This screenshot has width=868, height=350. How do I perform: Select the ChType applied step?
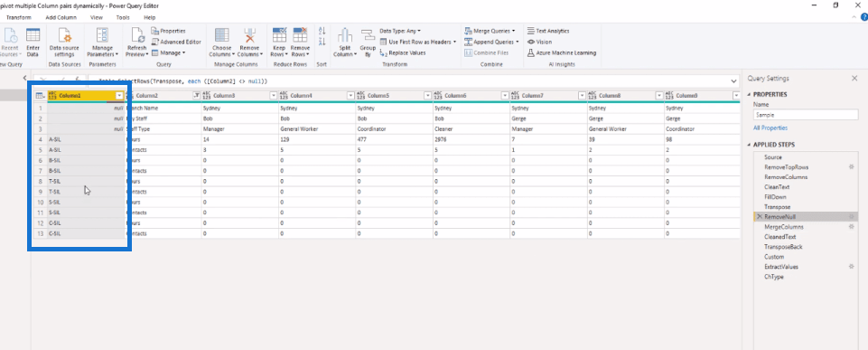pos(774,277)
